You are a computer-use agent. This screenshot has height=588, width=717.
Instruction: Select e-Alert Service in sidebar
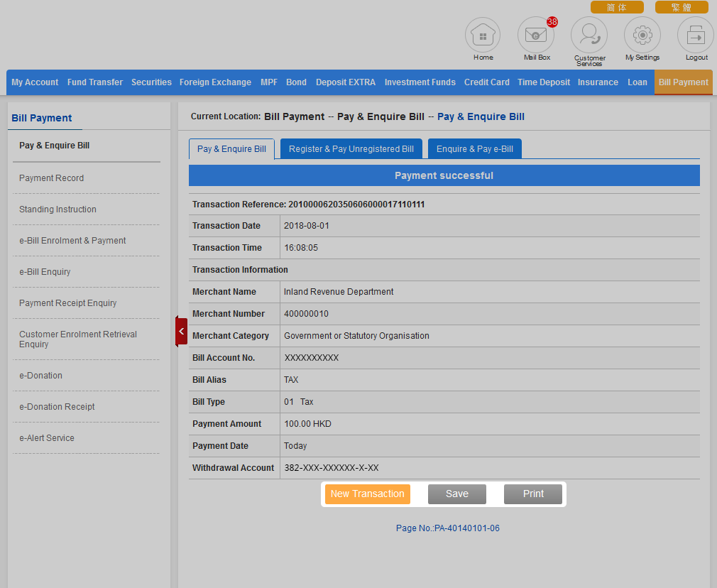[x=47, y=438]
